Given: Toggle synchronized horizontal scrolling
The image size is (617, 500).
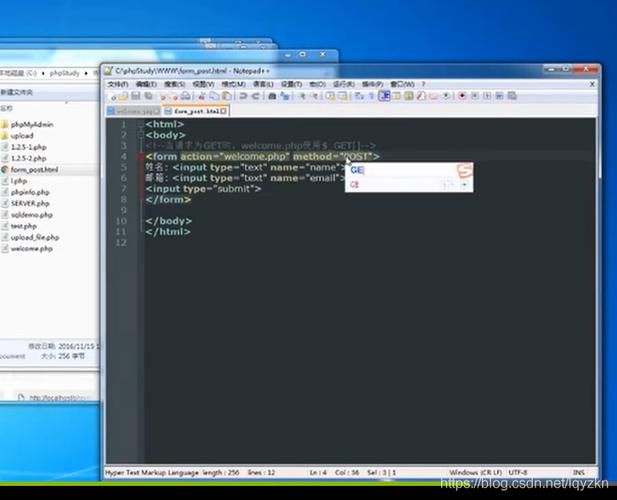Looking at the screenshot, I should pos(343,96).
